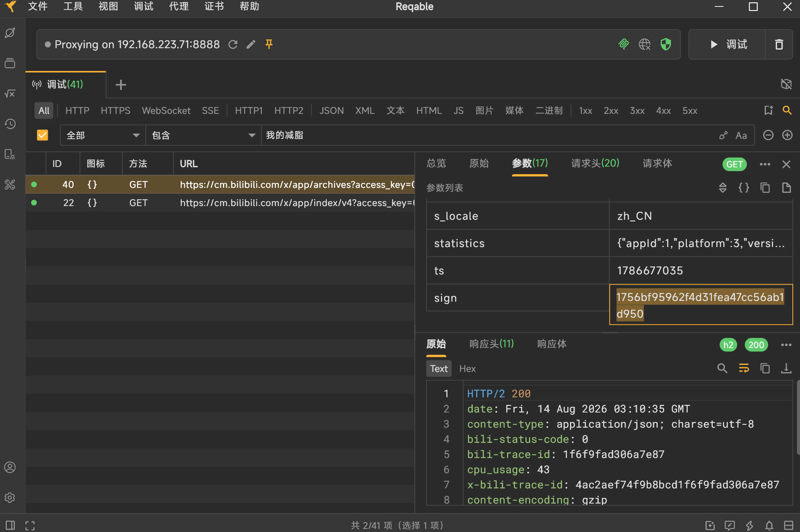Select request row ID 22
Viewport: 800px width, 532px height.
220,203
